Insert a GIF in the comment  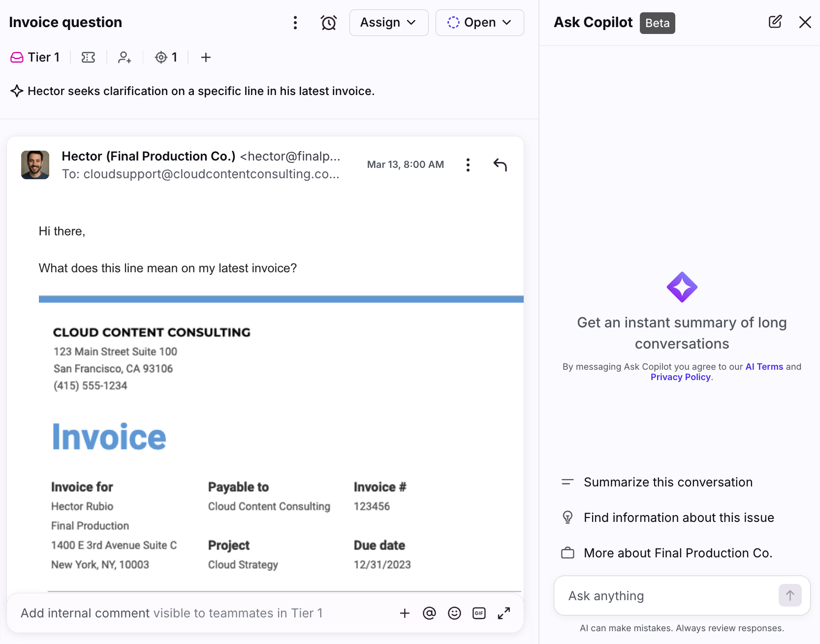click(x=479, y=613)
